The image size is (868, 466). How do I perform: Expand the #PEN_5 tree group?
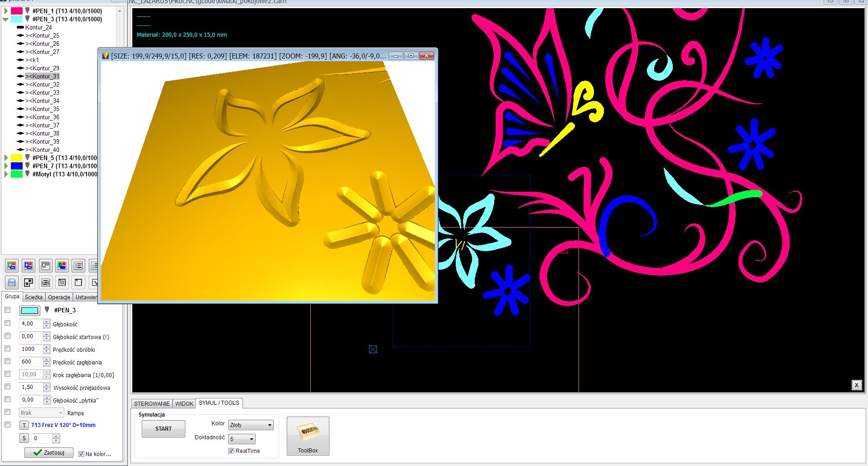tap(6, 158)
